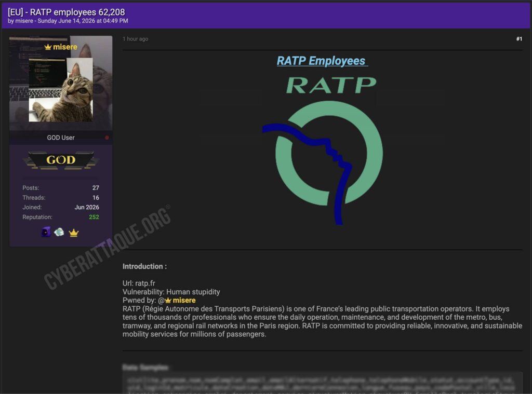Open the thread title '[EU] - RATP employees 62,208'
The image size is (532, 394).
point(66,12)
